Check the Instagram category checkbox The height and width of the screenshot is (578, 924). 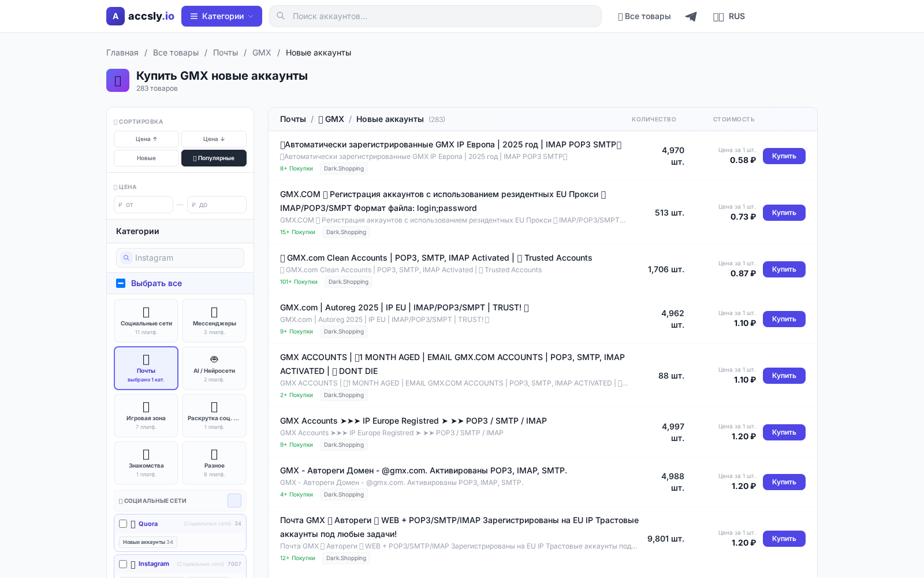[123, 564]
